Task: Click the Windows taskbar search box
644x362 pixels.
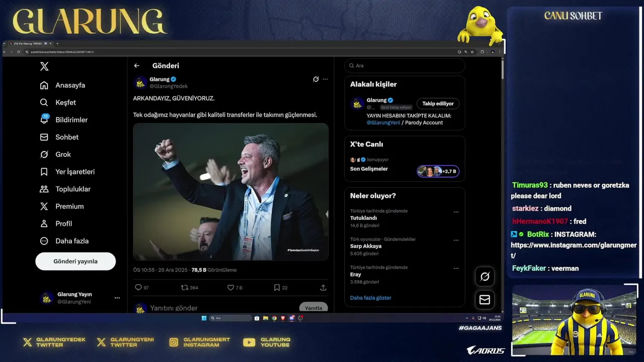Action: pyautogui.click(x=230, y=318)
